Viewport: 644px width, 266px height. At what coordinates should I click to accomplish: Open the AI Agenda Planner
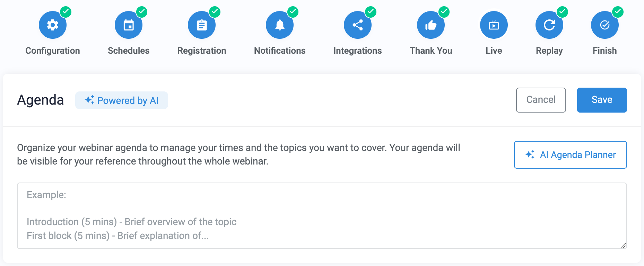point(570,155)
